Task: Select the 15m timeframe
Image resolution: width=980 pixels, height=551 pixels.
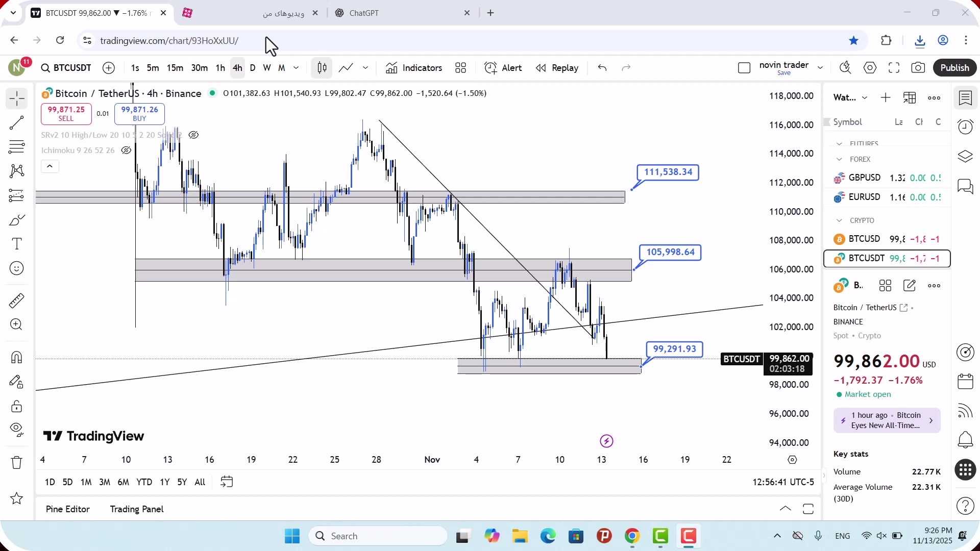Action: tap(175, 68)
